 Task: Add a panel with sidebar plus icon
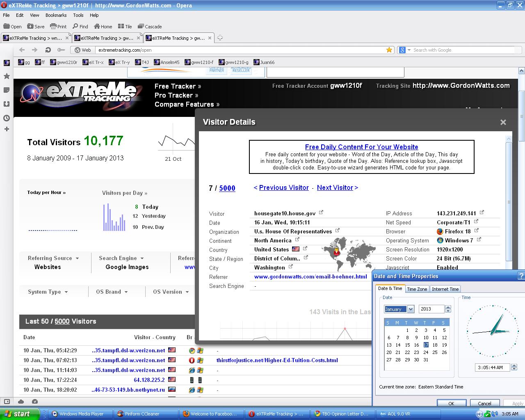coord(7,129)
